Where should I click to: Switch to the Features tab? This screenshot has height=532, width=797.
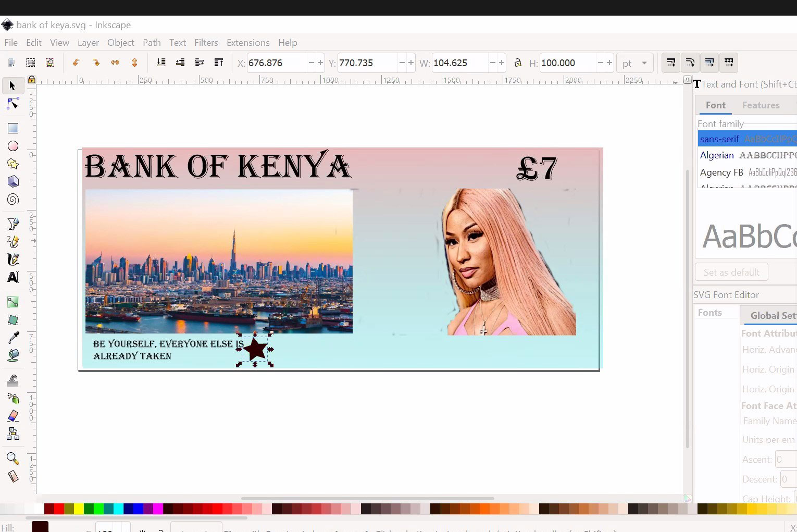(761, 105)
